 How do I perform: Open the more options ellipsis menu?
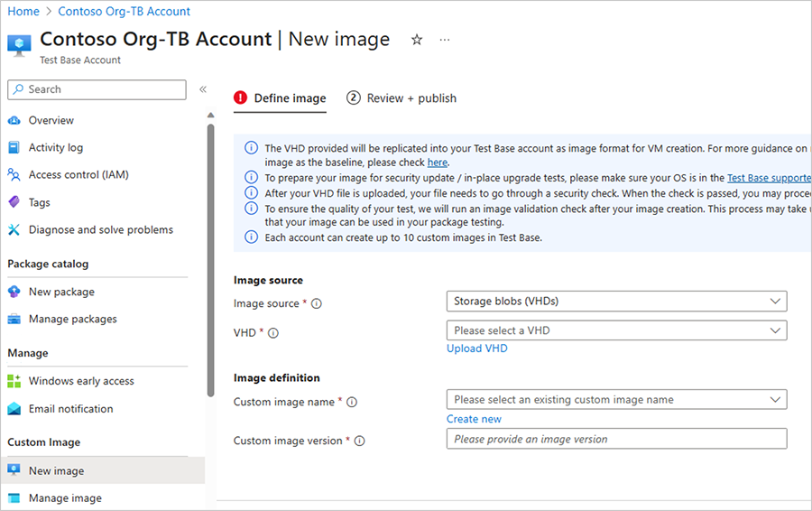click(x=445, y=40)
